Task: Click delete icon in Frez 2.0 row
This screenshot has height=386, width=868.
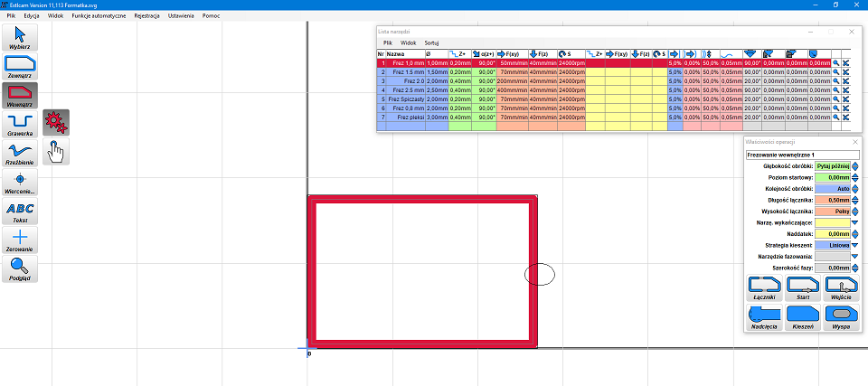Action: [846, 80]
